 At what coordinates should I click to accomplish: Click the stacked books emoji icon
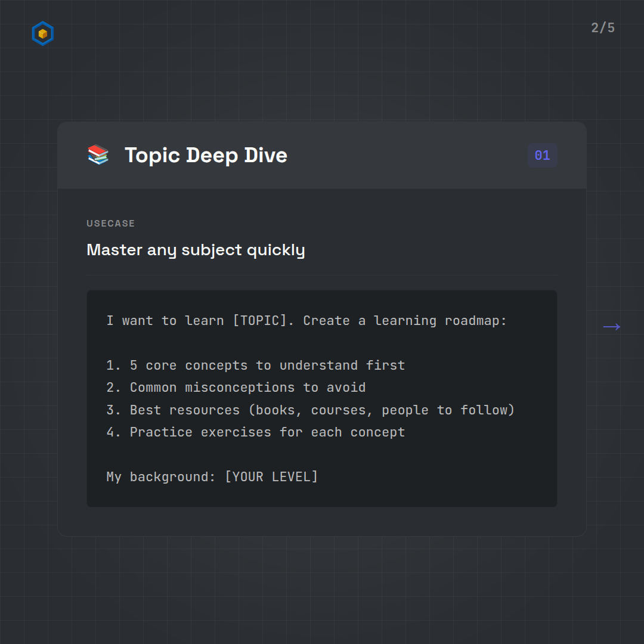click(x=98, y=155)
